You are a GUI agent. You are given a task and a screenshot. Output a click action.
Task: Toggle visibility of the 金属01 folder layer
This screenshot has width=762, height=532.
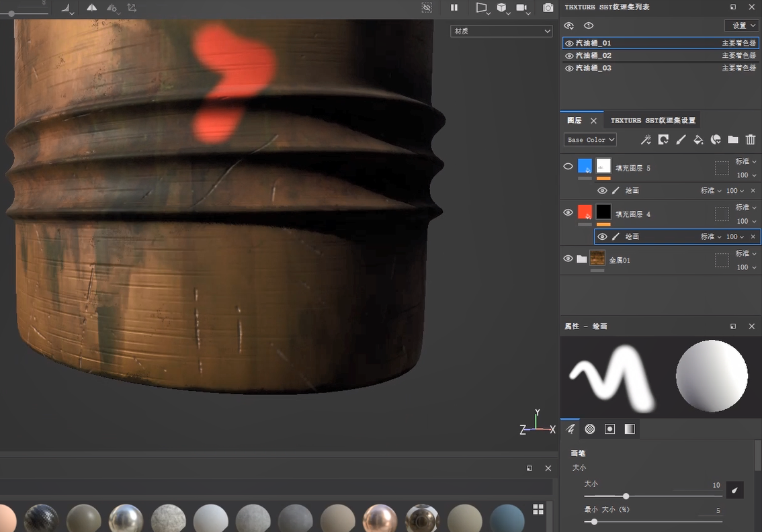point(568,259)
